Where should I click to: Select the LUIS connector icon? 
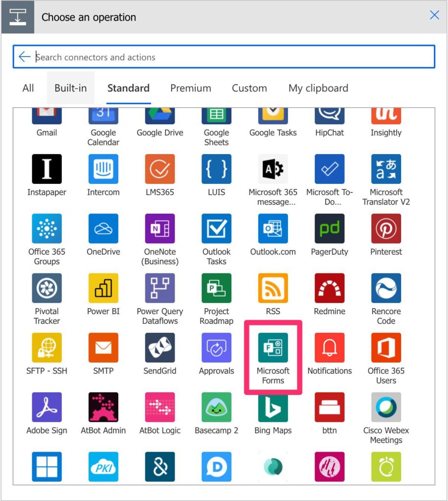[x=217, y=169]
